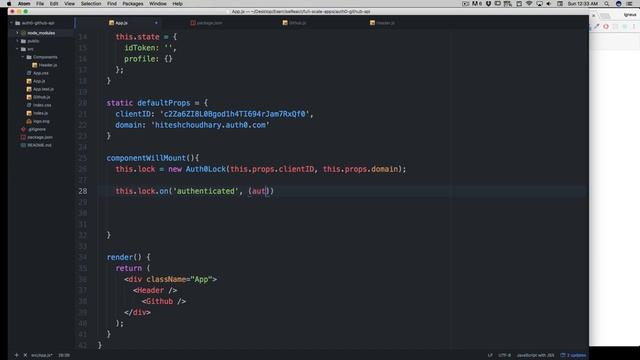The image size is (640, 360).
Task: Open the LF line ending selector
Action: click(490, 356)
